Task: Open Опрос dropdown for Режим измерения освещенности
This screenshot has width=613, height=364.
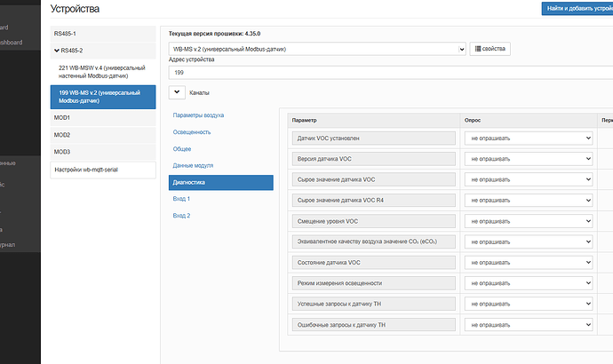Action: click(x=530, y=283)
